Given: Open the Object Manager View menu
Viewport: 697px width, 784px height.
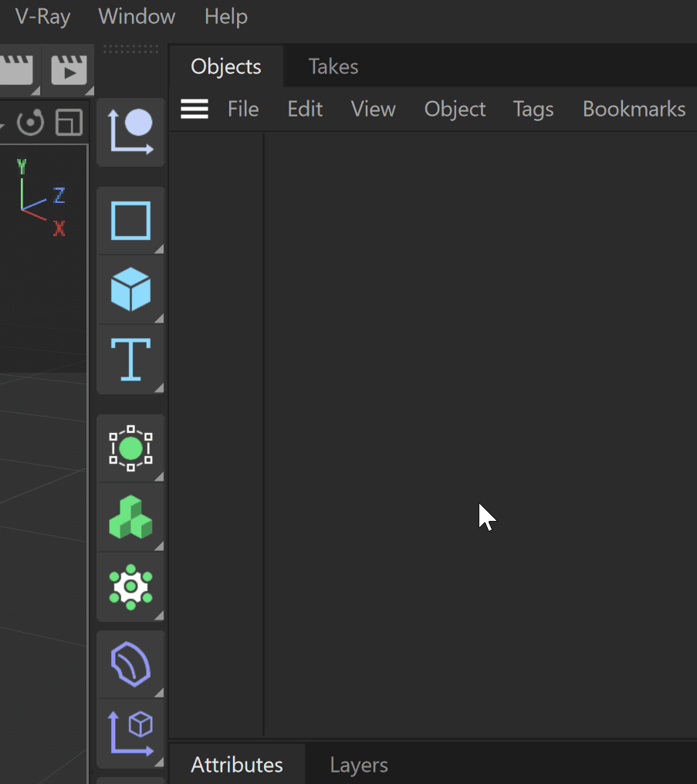Looking at the screenshot, I should click(373, 109).
